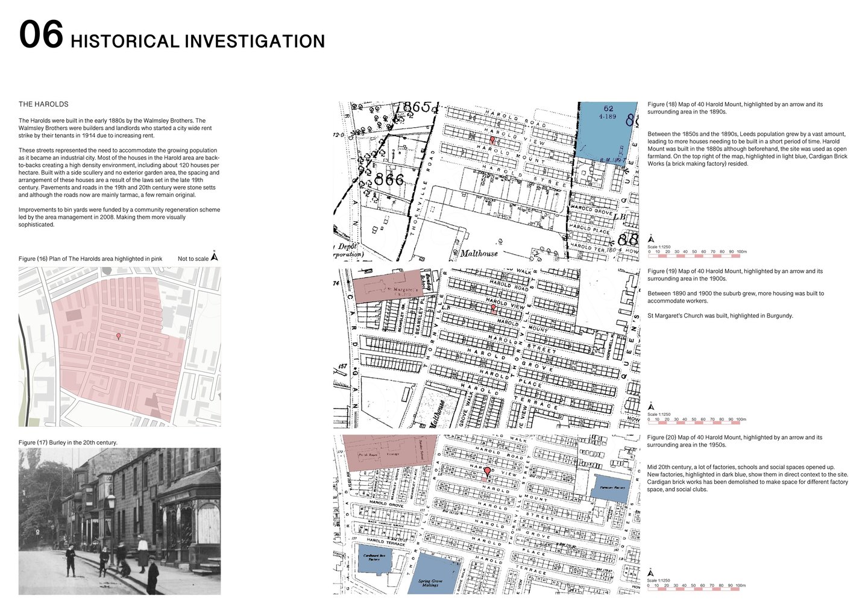Click 'Scale 1:1250' under the Figure (20) text
The height and width of the screenshot is (613, 868).
click(x=659, y=581)
